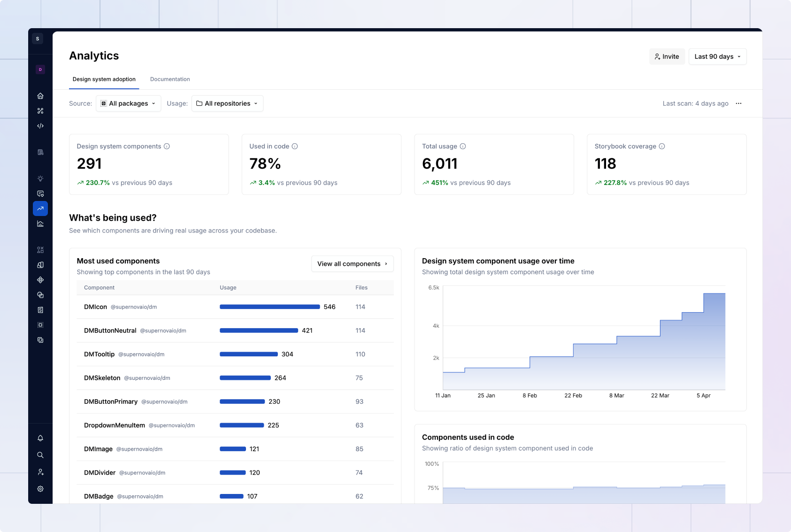Select the DropdownMenuItem component name
Viewport: 791px width, 532px height.
[115, 425]
